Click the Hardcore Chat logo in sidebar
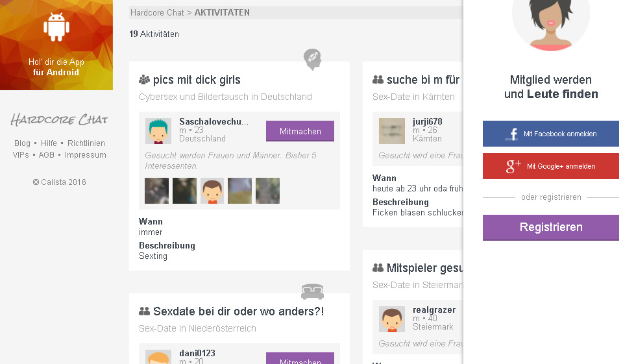The height and width of the screenshot is (364, 623). (59, 119)
